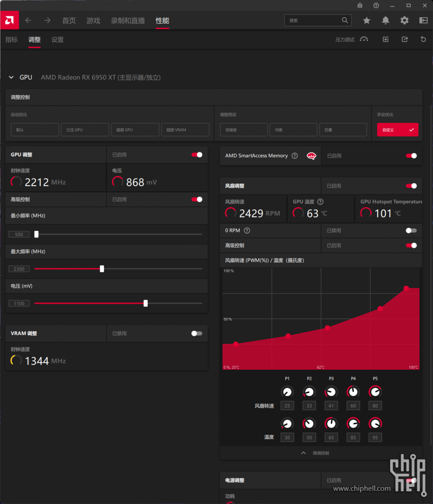The height and width of the screenshot is (504, 433).
Task: Switch to 指标 sub-tab
Action: pyautogui.click(x=11, y=39)
